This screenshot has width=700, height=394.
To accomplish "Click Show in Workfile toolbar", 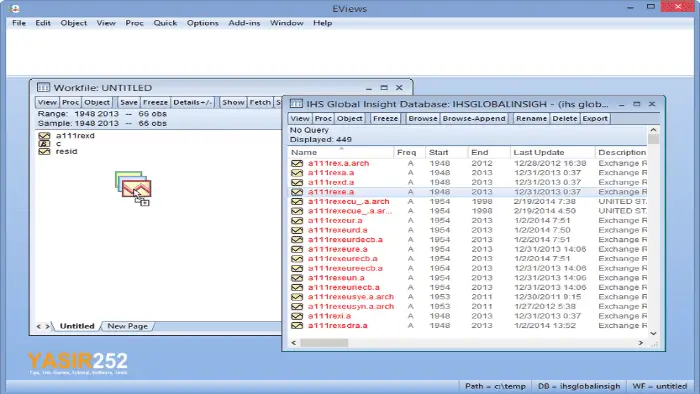I will (233, 103).
